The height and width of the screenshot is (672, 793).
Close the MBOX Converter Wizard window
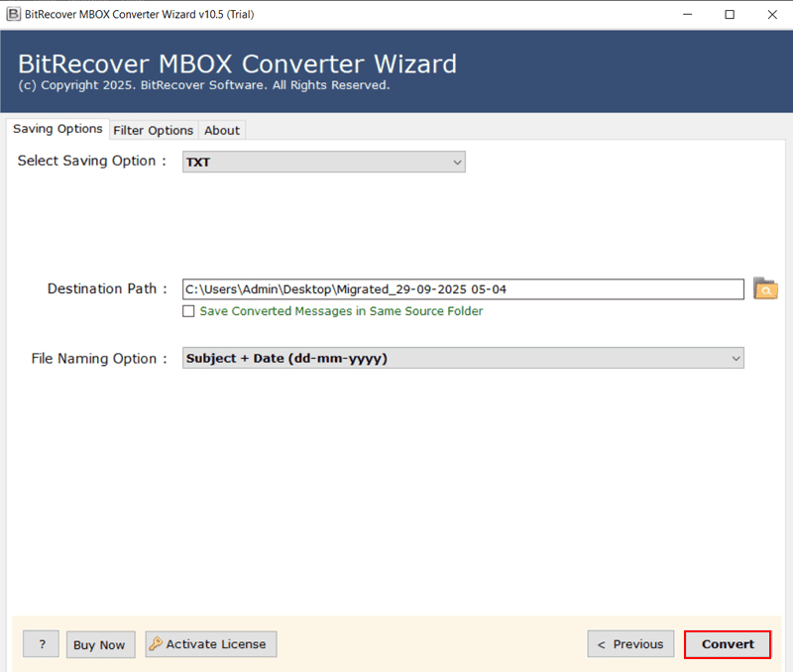pos(772,14)
